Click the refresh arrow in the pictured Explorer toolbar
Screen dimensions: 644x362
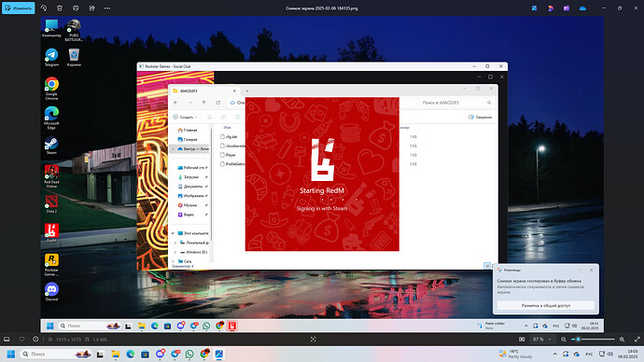(x=218, y=103)
